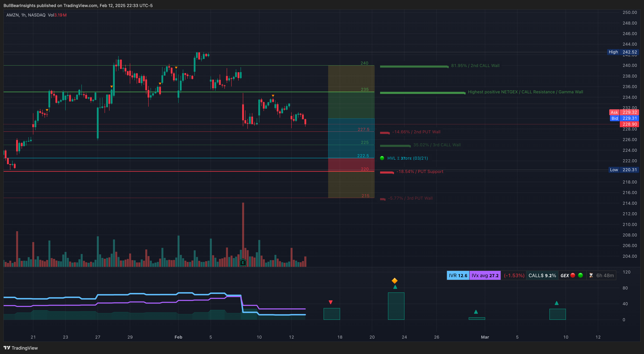This screenshot has width=644, height=354.
Task: Click the BullBearInsights published header text
Action: pyautogui.click(x=78, y=5)
